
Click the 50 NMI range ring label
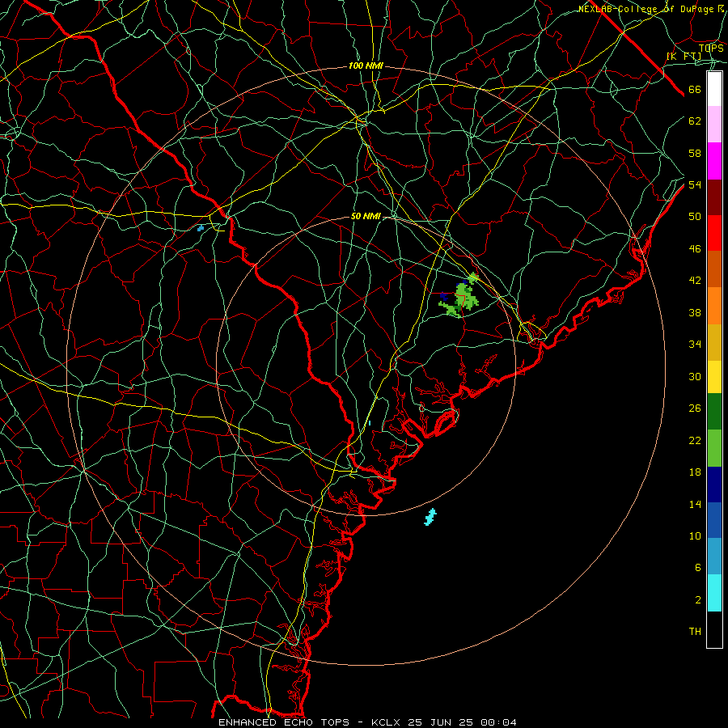[x=366, y=216]
